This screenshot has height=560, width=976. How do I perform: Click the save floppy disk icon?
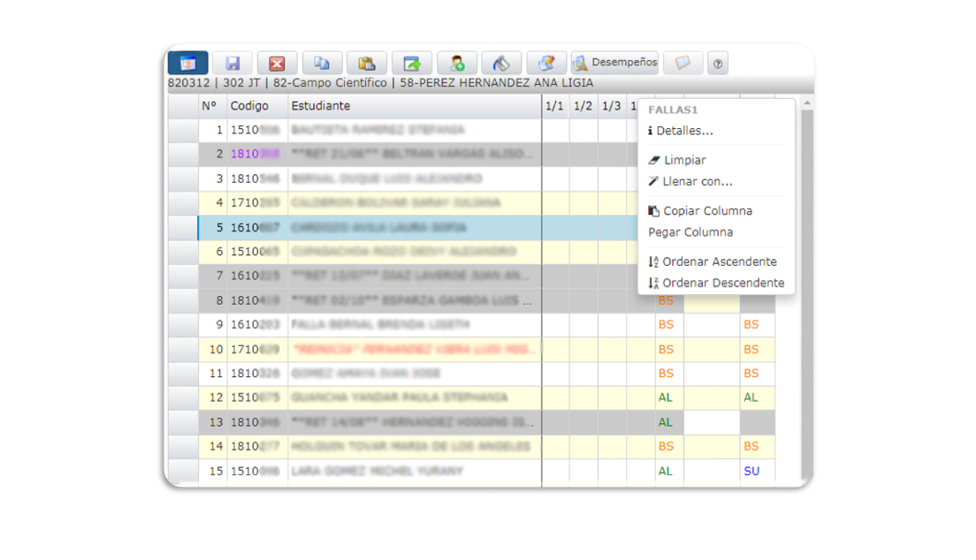click(x=233, y=63)
